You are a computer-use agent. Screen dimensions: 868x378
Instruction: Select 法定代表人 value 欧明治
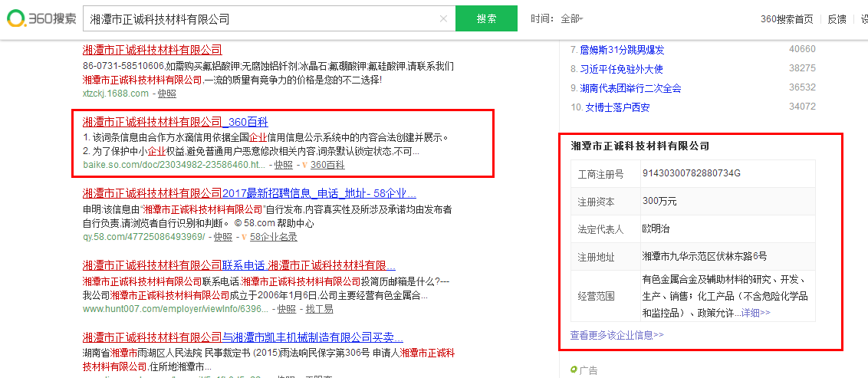656,228
